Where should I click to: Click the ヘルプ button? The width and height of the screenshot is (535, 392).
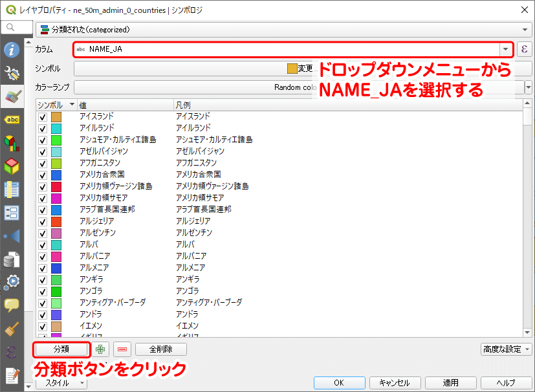click(x=506, y=383)
